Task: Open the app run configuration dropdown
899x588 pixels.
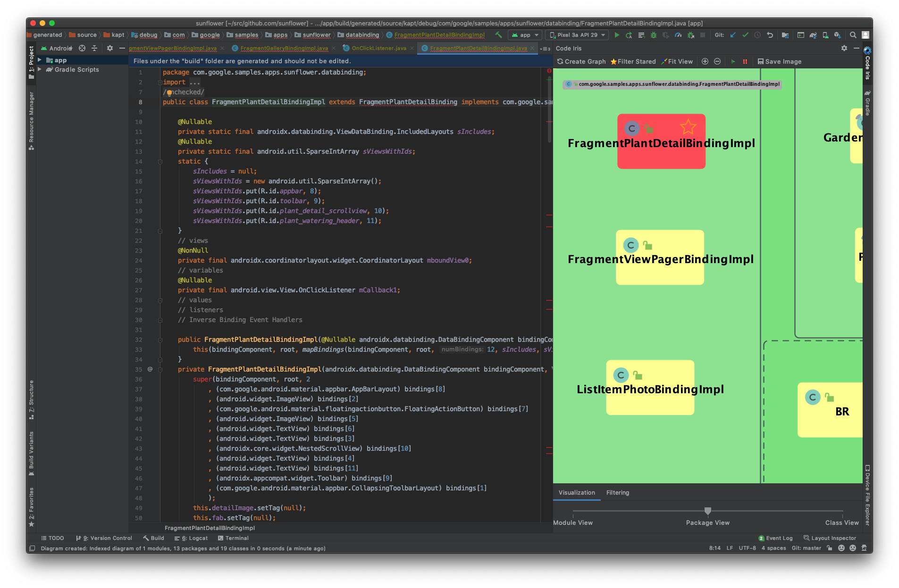Action: click(x=525, y=35)
